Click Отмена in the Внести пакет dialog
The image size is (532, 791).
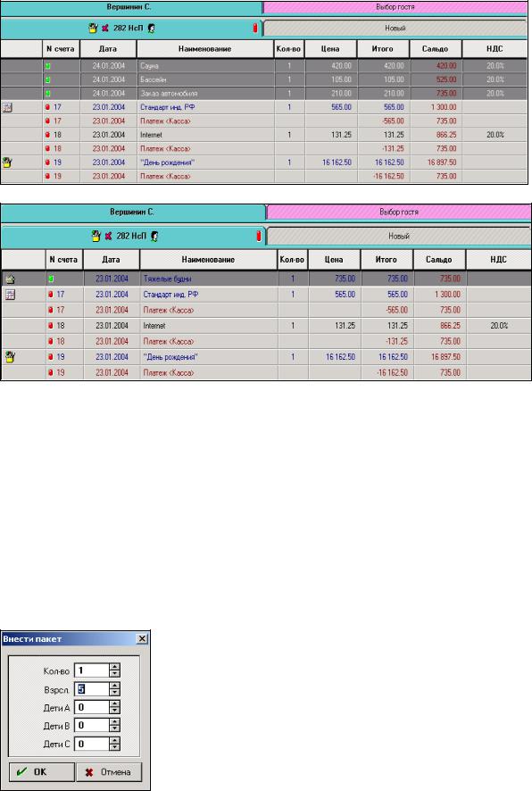[x=109, y=772]
